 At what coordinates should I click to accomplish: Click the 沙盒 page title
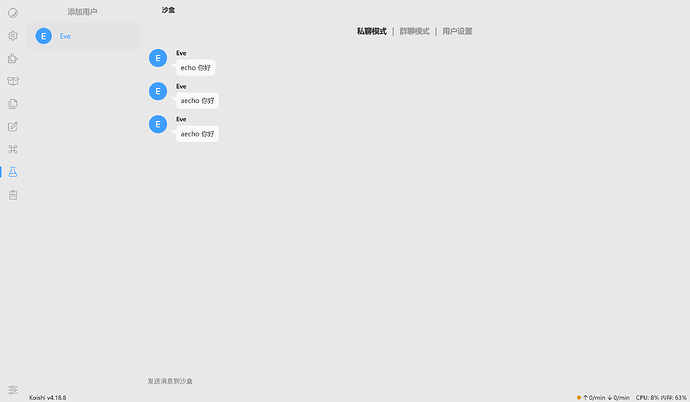click(168, 10)
